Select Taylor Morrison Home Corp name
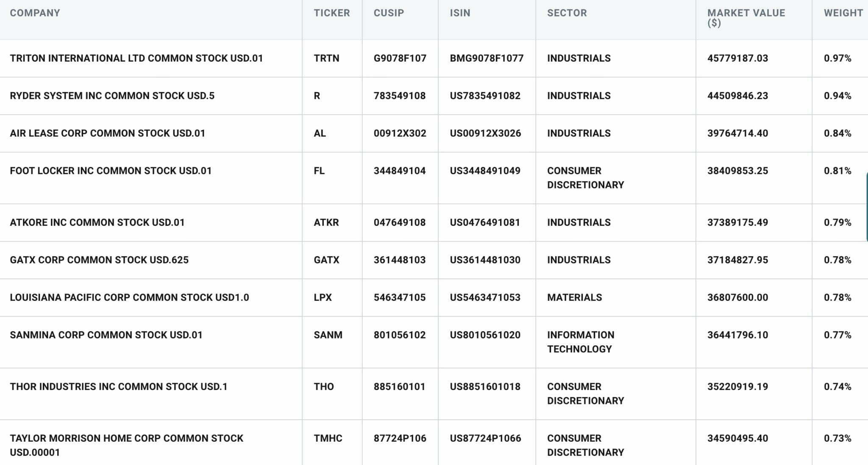Viewport: 868px width, 465px height. [x=127, y=445]
